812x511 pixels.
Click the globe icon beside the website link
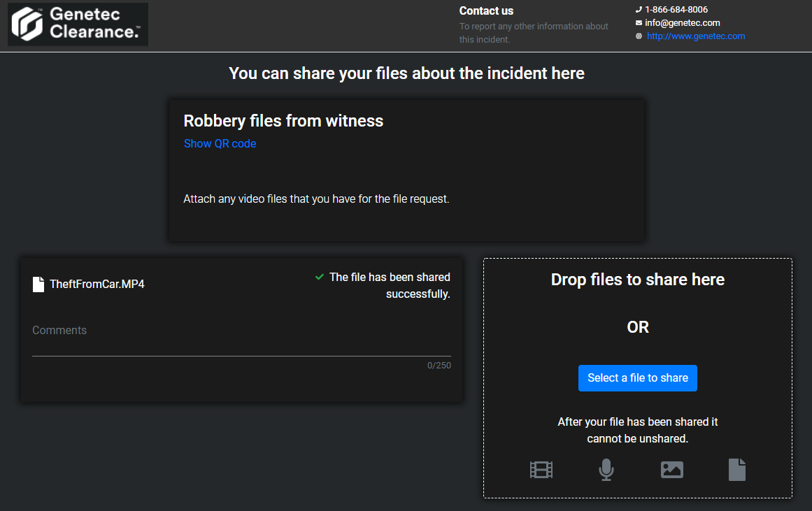(x=639, y=36)
